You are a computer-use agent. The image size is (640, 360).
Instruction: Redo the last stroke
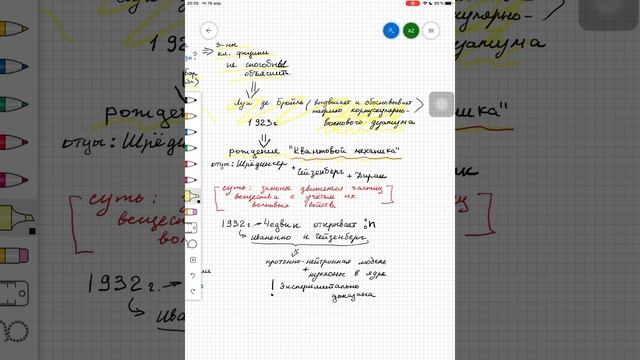[193, 291]
